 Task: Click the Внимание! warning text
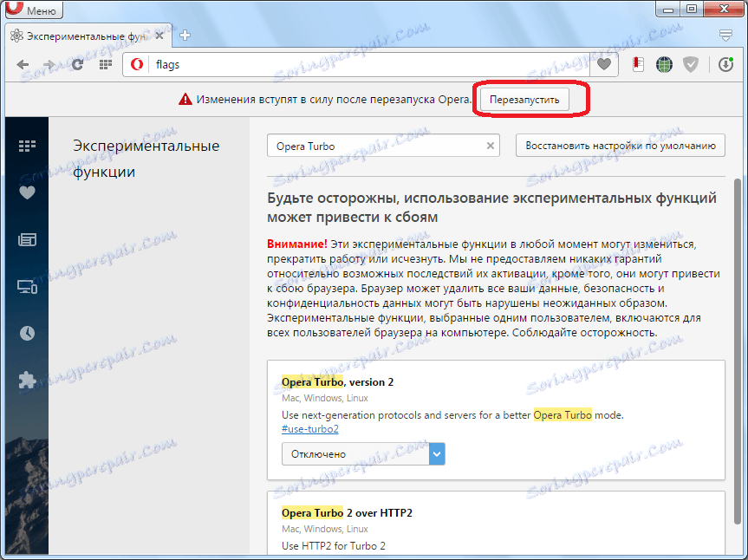(x=296, y=244)
